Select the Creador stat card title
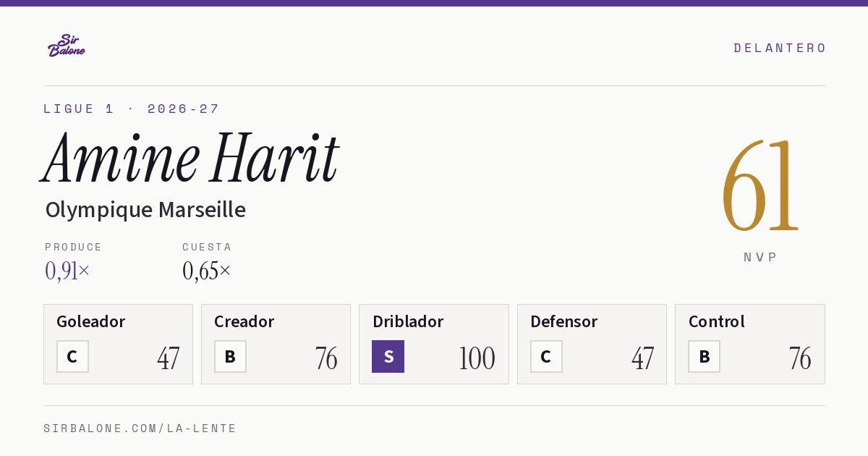Screen dimensions: 868x456 [244, 321]
